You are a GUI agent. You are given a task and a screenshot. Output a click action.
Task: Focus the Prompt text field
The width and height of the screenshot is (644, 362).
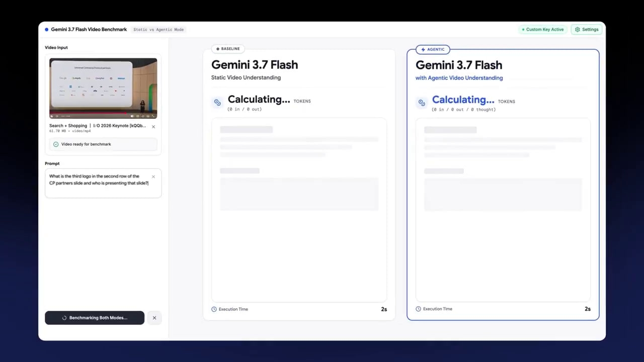[x=103, y=183]
